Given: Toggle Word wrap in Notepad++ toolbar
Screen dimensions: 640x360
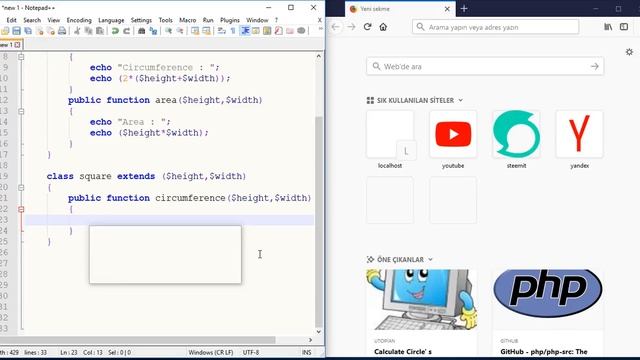Looking at the screenshot, I should click(x=222, y=31).
